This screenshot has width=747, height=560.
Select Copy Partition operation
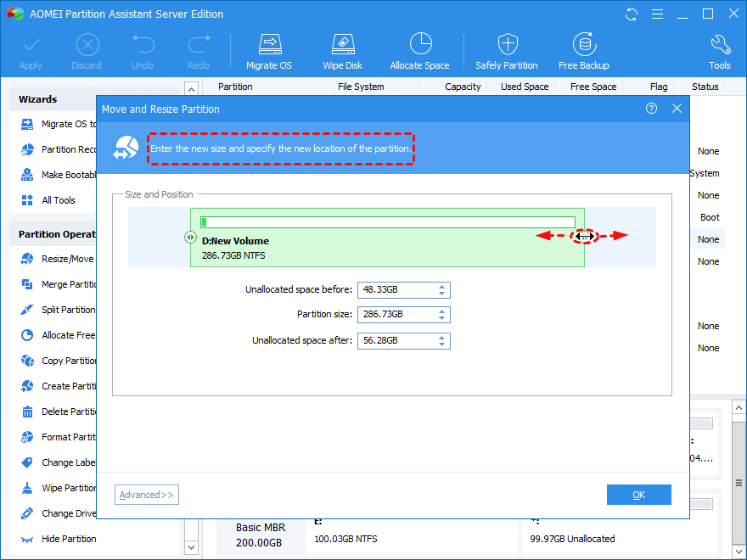tap(58, 361)
